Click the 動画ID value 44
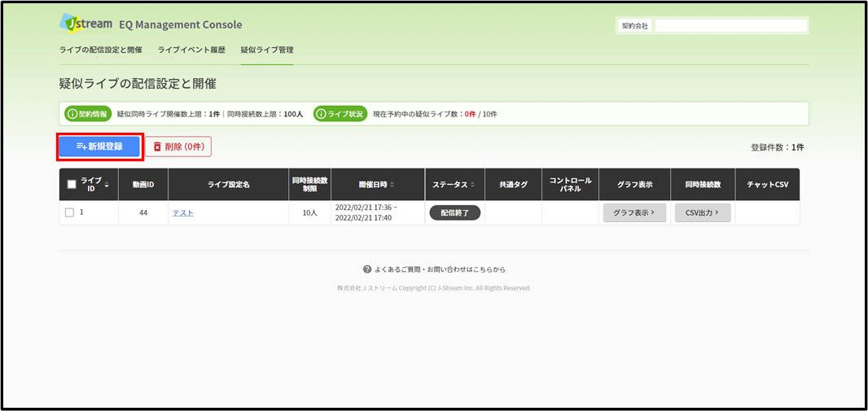This screenshot has width=868, height=411. pyautogui.click(x=143, y=212)
